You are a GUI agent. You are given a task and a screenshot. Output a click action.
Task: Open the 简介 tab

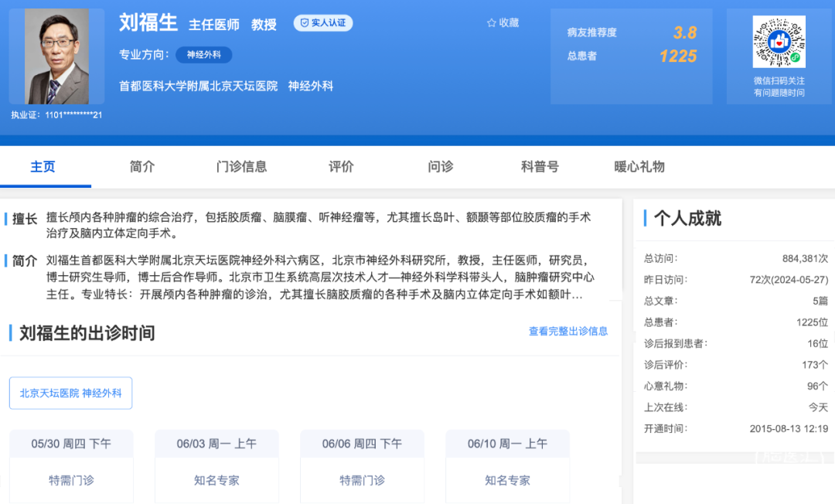pos(142,166)
